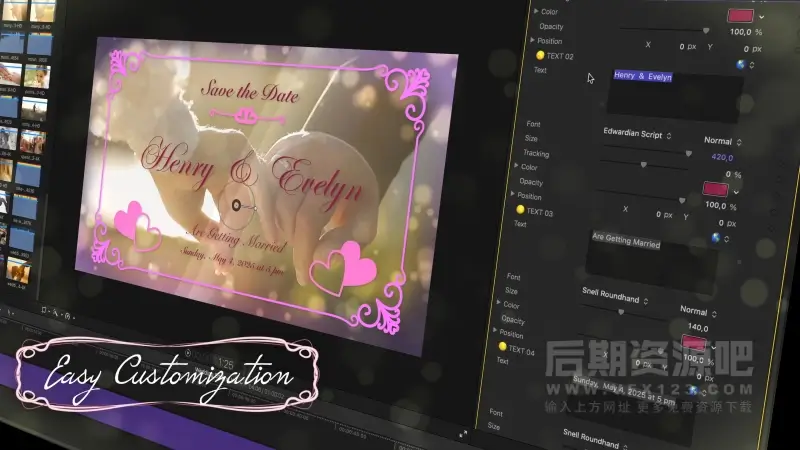Viewport: 800px width, 450px height.
Task: Click the yellow TEXT 04 marker icon
Action: (x=503, y=348)
